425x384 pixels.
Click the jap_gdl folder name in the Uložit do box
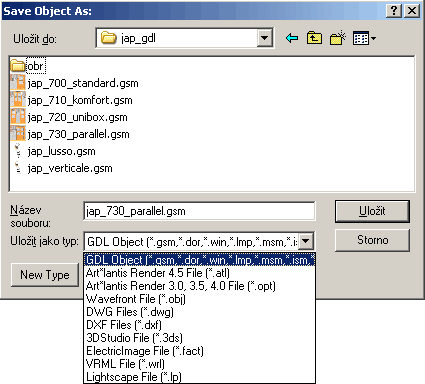[138, 38]
